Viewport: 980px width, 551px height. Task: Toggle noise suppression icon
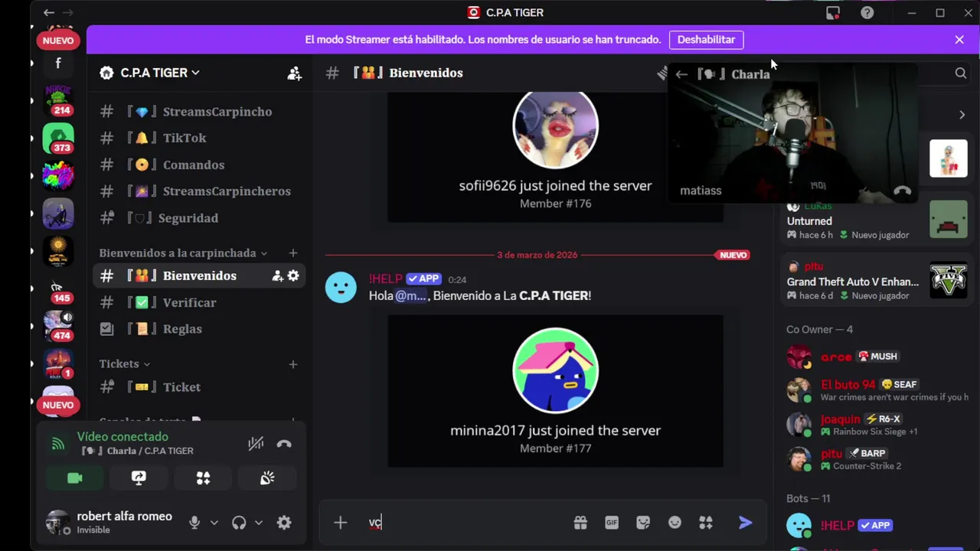(x=256, y=443)
